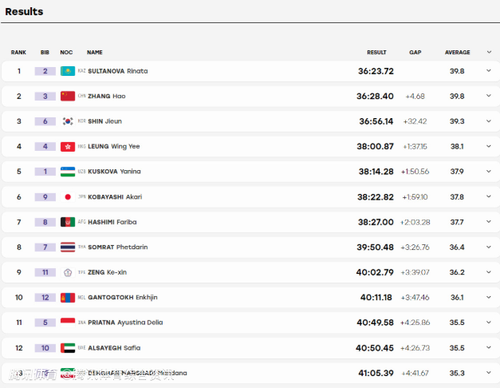Open athlete GANTOGTOKH Enkhjin
The height and width of the screenshot is (388, 500).
[123, 297]
